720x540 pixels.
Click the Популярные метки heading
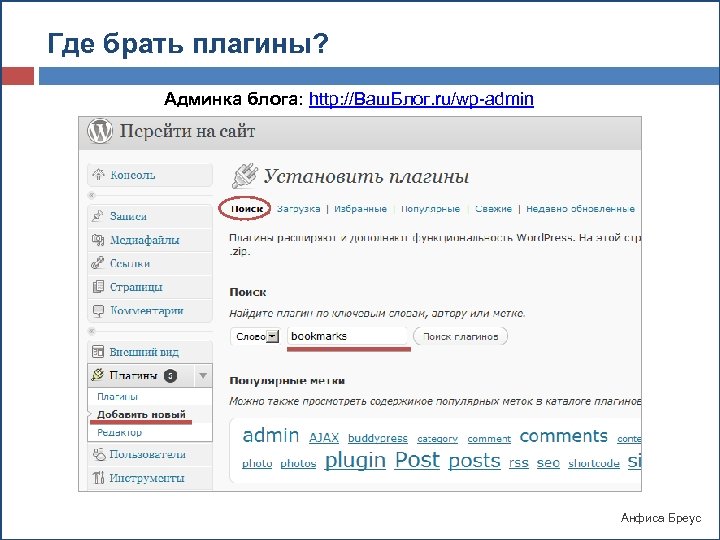287,381
